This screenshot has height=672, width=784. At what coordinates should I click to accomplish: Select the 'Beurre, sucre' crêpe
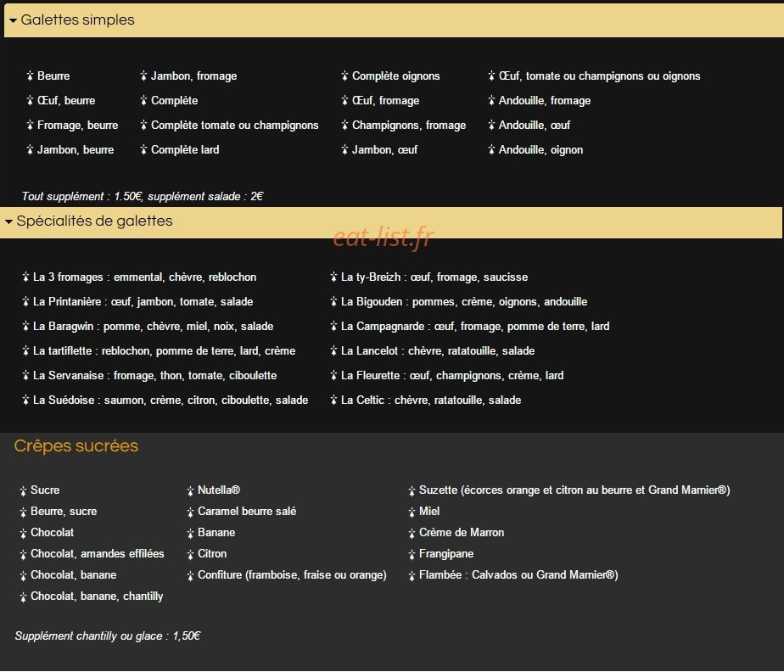tap(64, 511)
